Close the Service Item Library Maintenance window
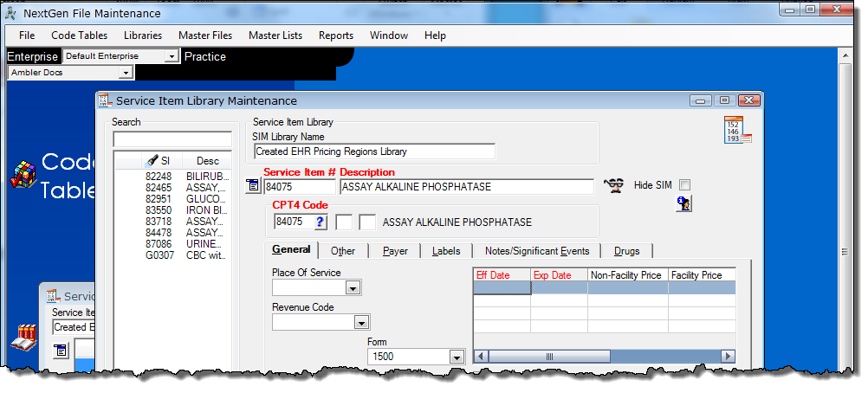 click(748, 100)
